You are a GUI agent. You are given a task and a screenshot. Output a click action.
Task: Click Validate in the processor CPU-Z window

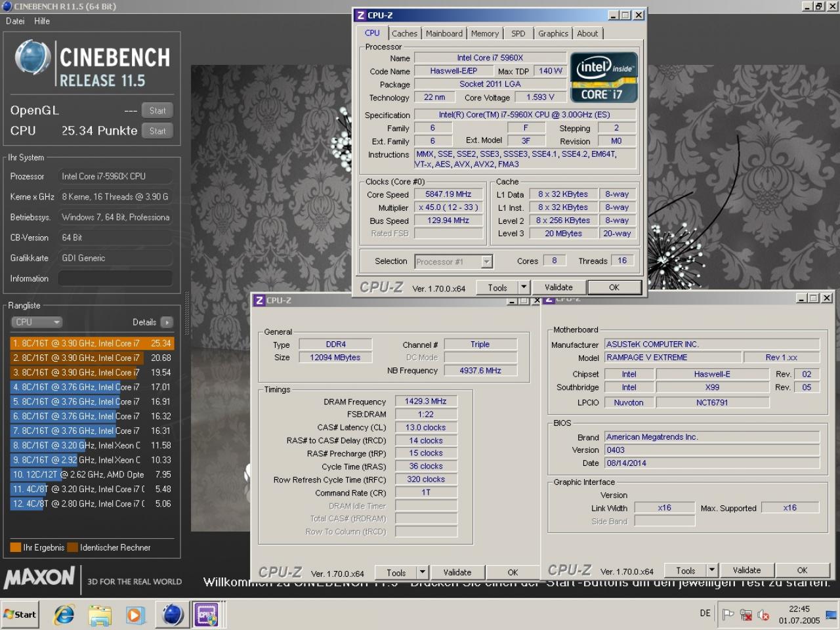coord(558,287)
